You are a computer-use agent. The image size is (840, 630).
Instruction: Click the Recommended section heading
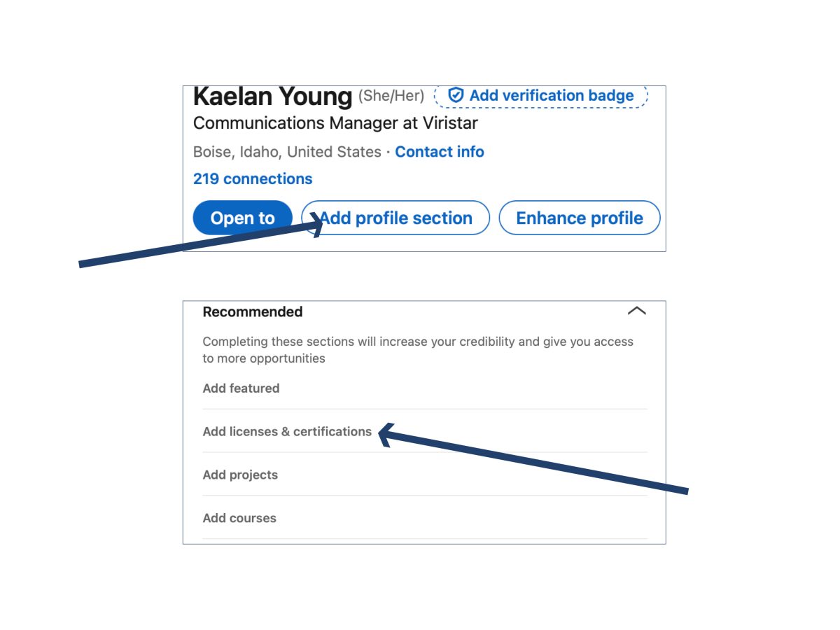253,311
